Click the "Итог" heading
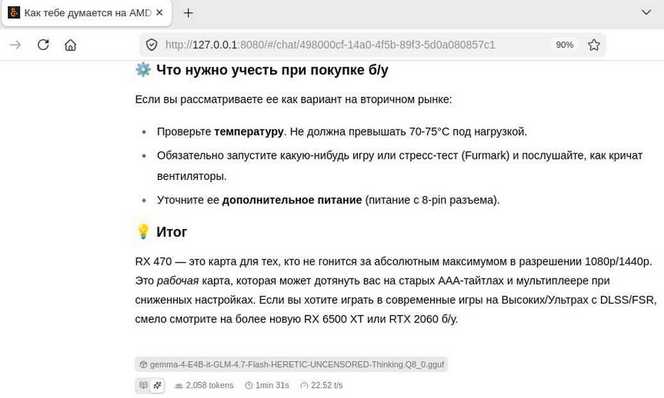Image resolution: width=664 pixels, height=398 pixels. [x=172, y=232]
